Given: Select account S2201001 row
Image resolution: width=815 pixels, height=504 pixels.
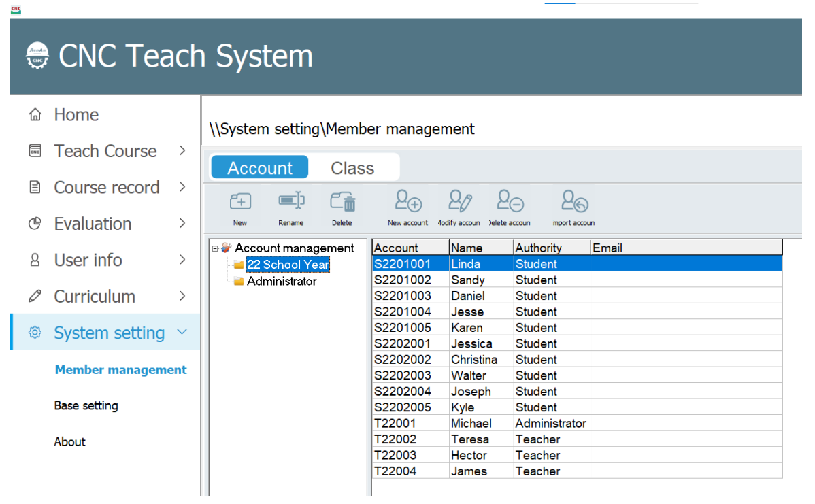Looking at the screenshot, I should 577,263.
